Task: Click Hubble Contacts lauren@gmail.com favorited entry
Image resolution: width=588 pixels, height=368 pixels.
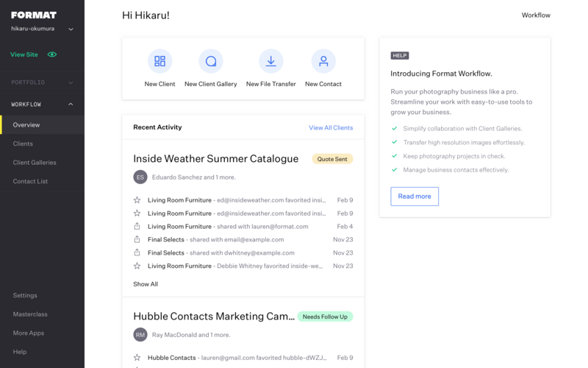Action: click(237, 358)
